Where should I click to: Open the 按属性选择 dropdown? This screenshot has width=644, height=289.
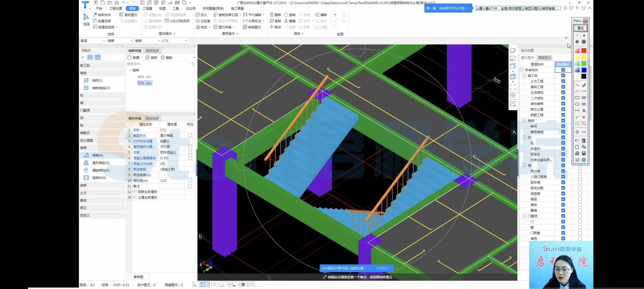[x=117, y=27]
